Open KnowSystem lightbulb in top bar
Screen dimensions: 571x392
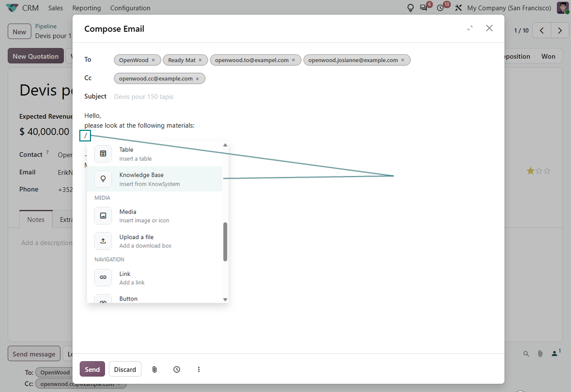coord(410,8)
